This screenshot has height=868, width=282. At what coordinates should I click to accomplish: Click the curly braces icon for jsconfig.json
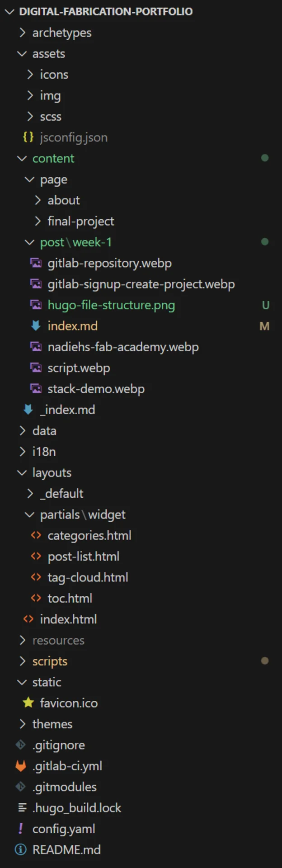[28, 137]
